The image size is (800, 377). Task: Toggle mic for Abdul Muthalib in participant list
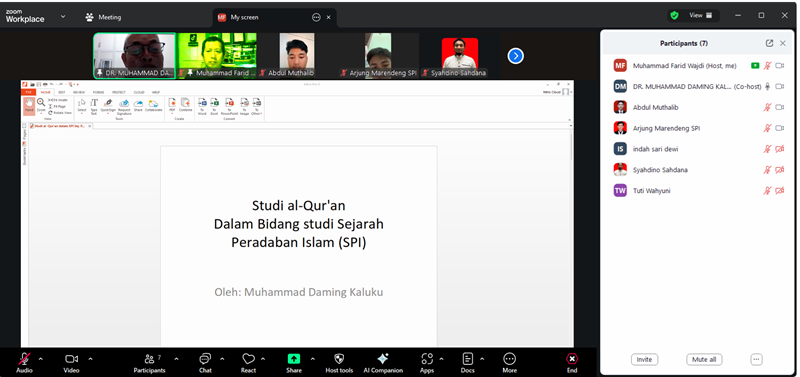coord(767,107)
